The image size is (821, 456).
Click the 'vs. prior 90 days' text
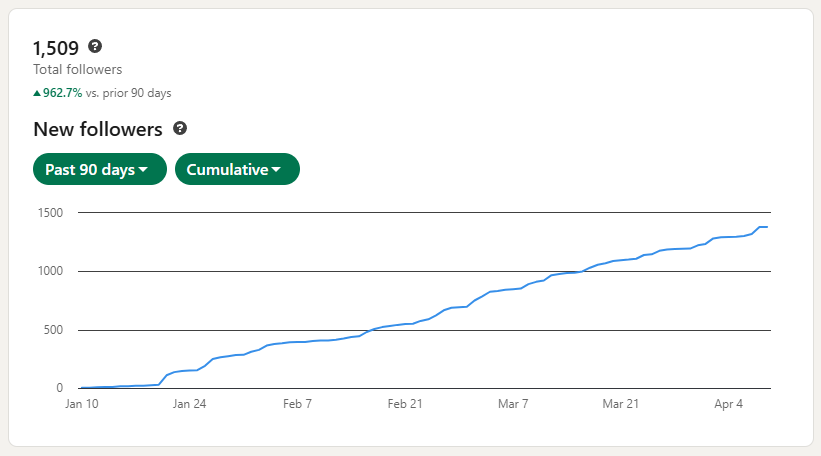[x=129, y=93]
